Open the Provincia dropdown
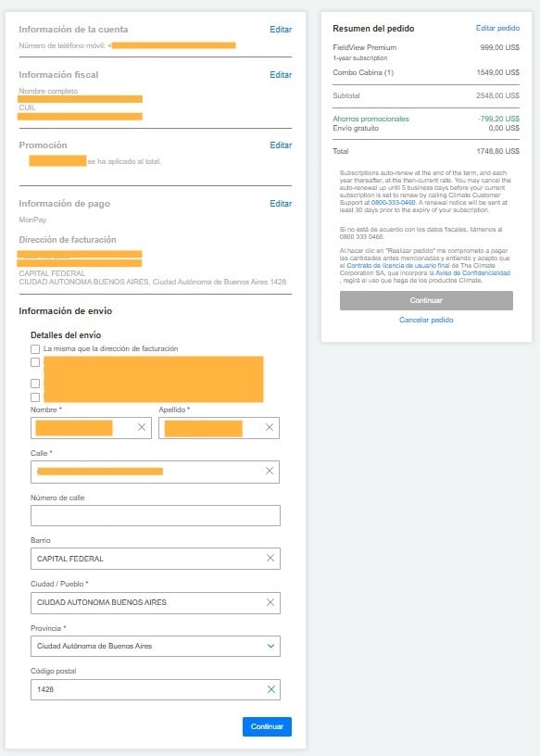 pos(156,646)
